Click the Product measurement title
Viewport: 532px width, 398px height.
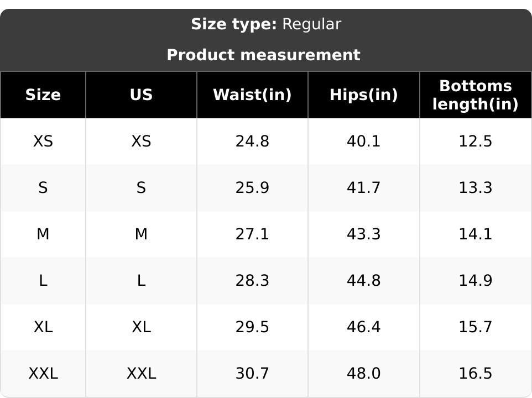click(x=263, y=55)
